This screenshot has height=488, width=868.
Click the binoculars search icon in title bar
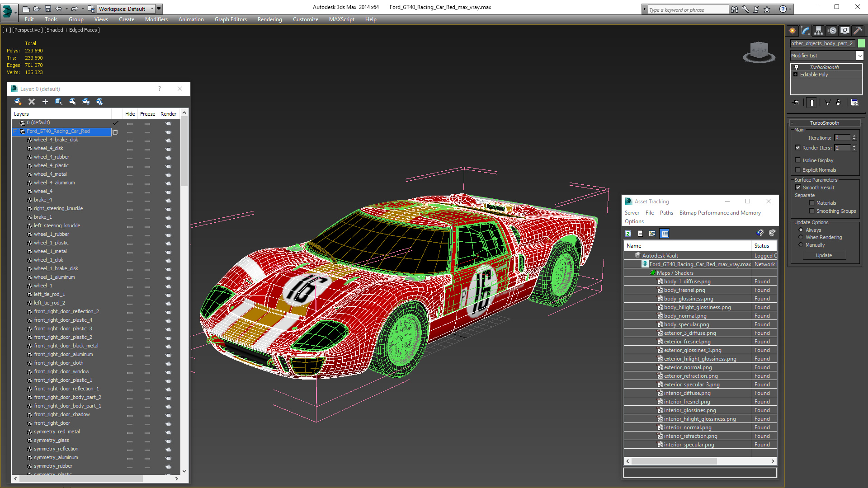pyautogui.click(x=735, y=9)
